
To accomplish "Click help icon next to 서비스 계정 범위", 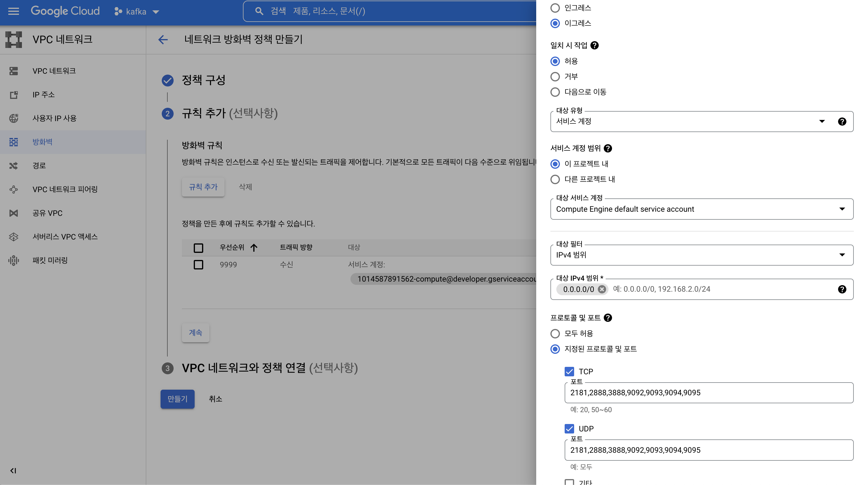I will click(x=608, y=149).
